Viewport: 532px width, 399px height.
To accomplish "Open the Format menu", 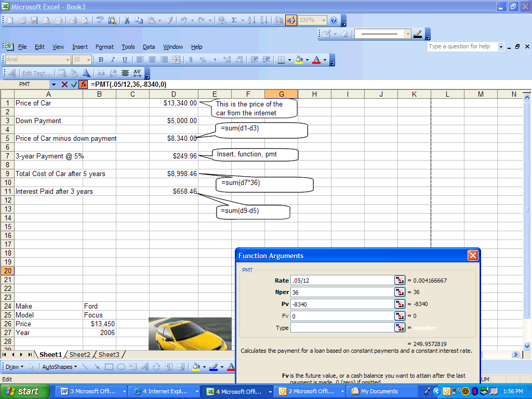I will (104, 47).
